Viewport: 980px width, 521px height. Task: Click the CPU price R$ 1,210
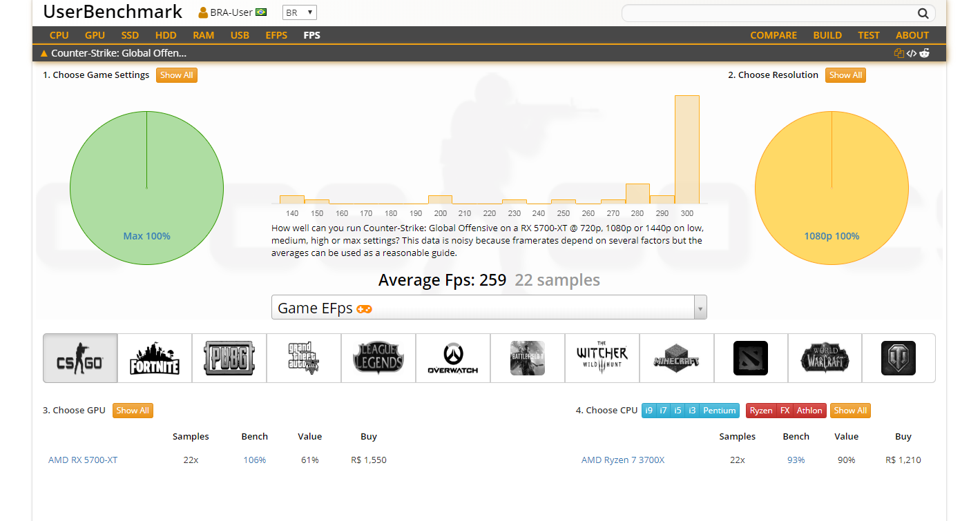(x=903, y=460)
